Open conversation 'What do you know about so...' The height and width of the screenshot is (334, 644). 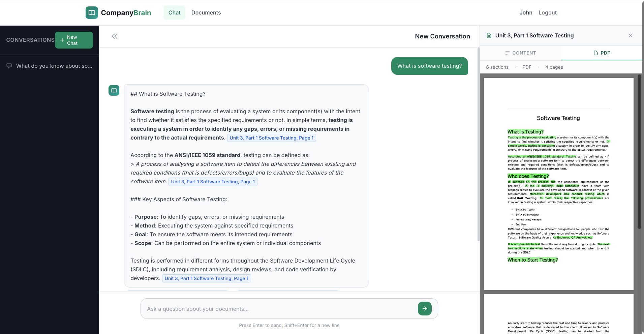(55, 65)
